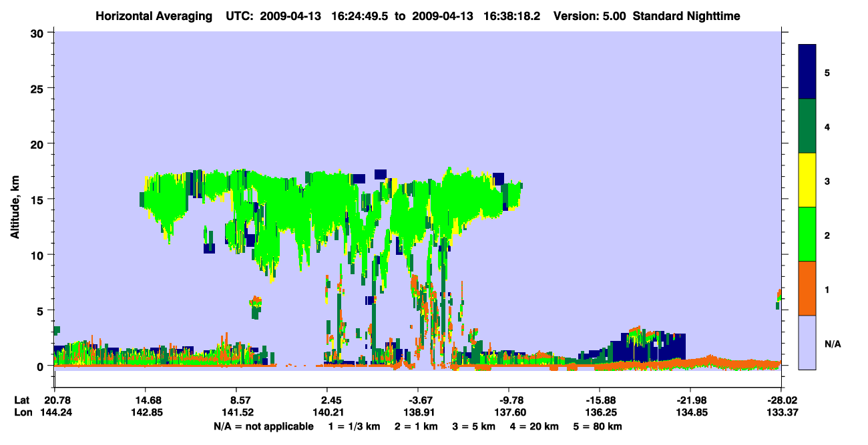The height and width of the screenshot is (445, 868).
Task: Click the "Lon" row label
Action: tap(22, 412)
